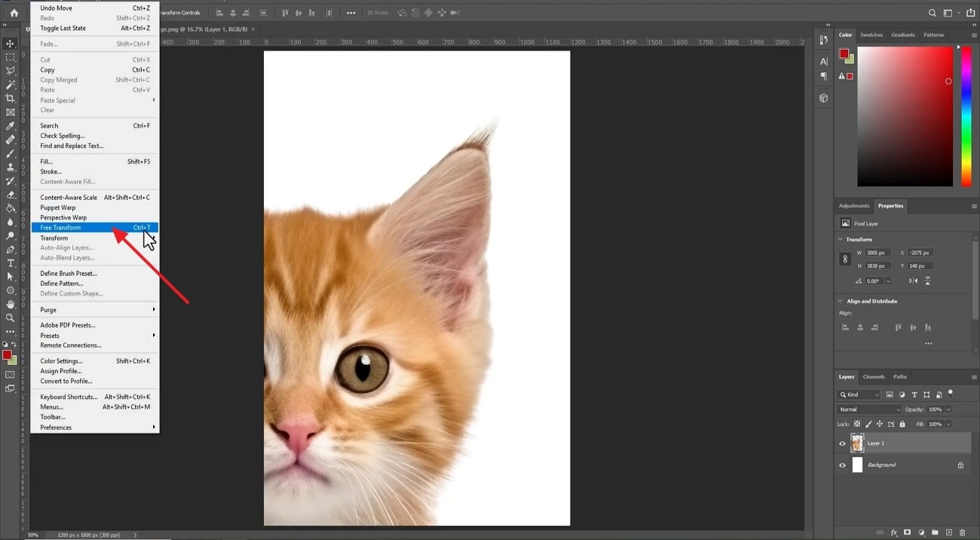
Task: Select the Magic Wand tool
Action: [11, 84]
